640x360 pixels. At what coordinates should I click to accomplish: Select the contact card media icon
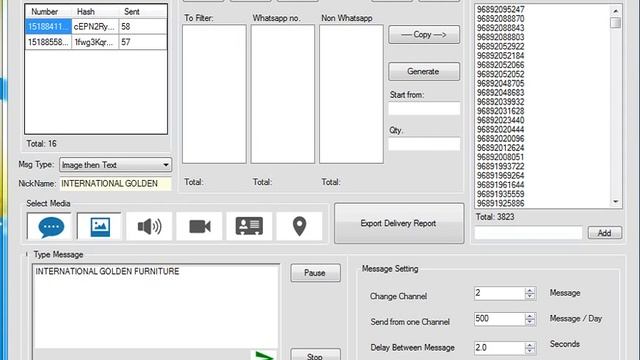249,226
